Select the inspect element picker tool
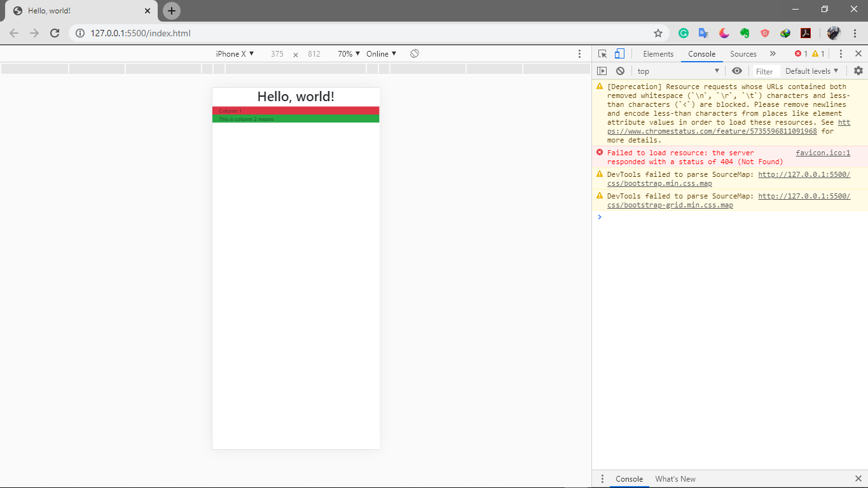The image size is (868, 488). (603, 54)
